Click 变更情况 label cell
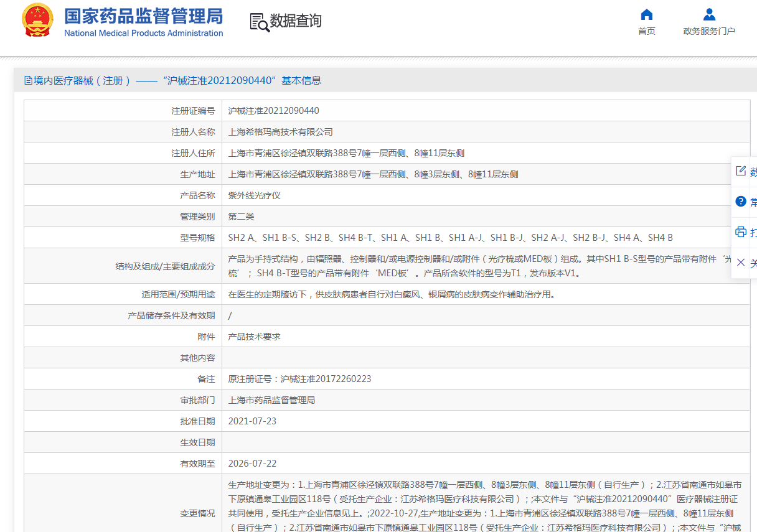 tap(123, 503)
